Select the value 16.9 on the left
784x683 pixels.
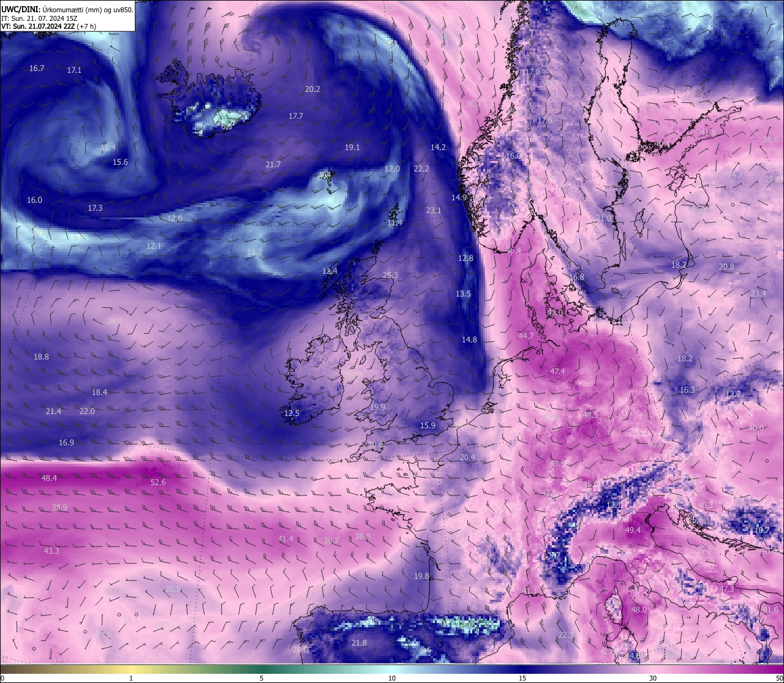[66, 443]
